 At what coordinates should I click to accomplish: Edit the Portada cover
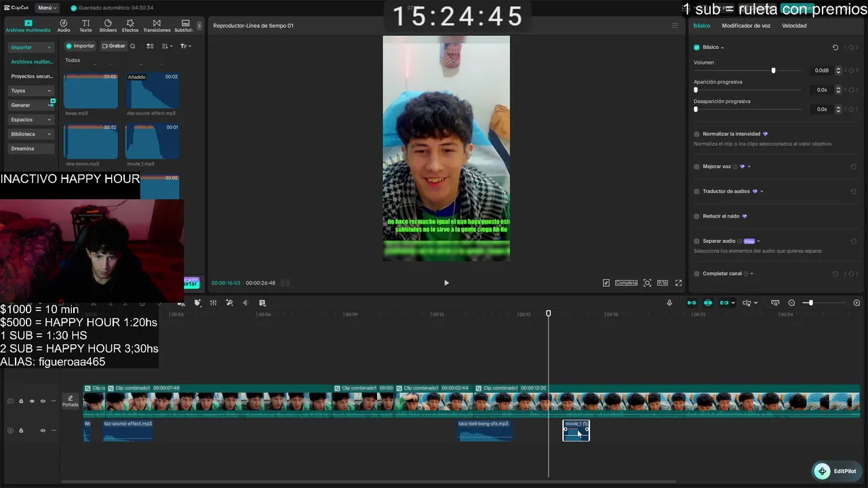click(x=70, y=401)
